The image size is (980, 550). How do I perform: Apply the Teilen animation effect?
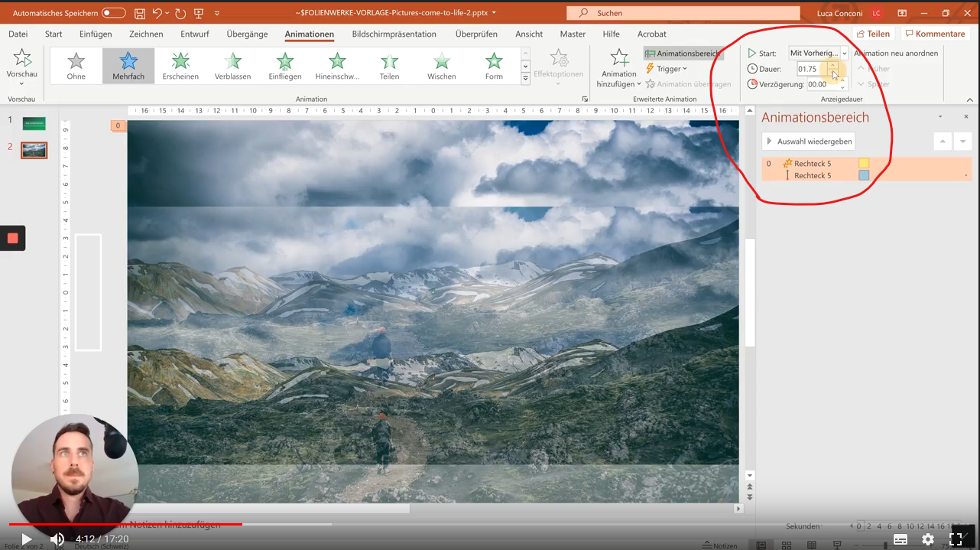pos(389,66)
